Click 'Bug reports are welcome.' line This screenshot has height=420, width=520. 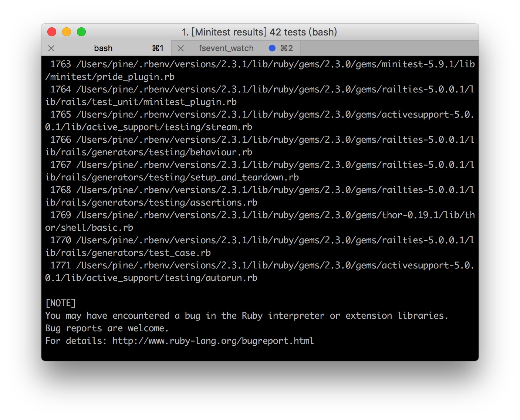coord(107,328)
